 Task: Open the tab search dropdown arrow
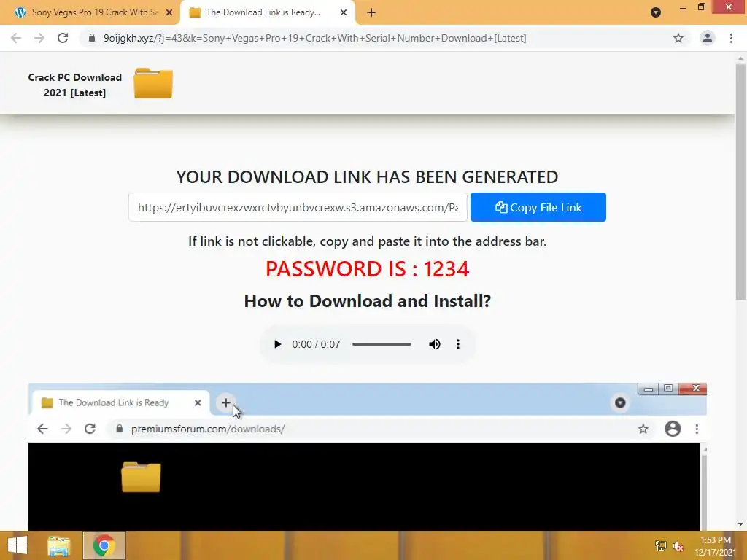point(656,12)
